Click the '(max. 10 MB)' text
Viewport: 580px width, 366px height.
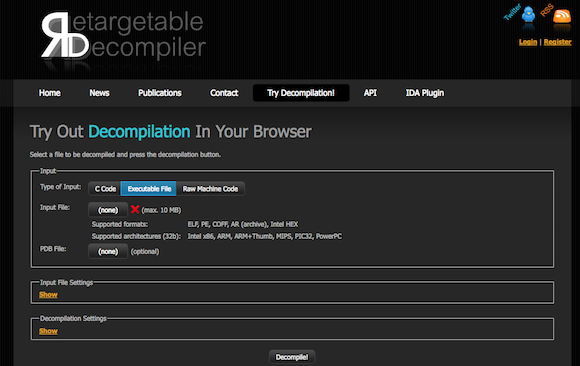point(161,210)
